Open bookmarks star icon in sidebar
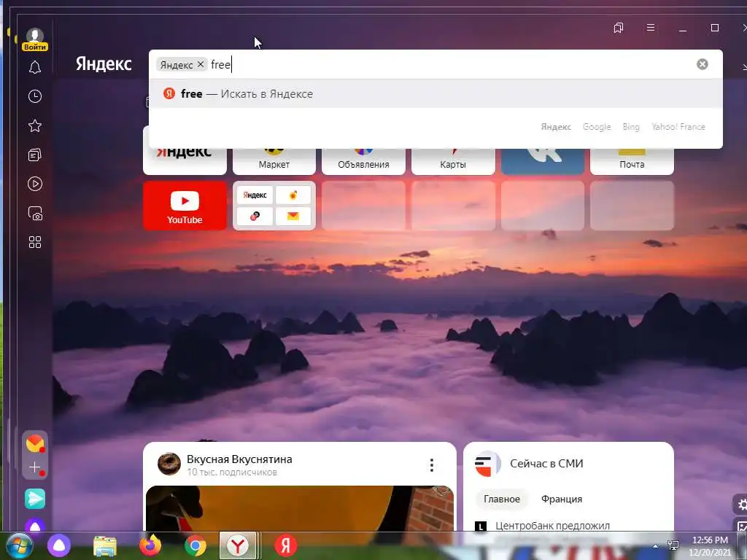 coord(35,125)
